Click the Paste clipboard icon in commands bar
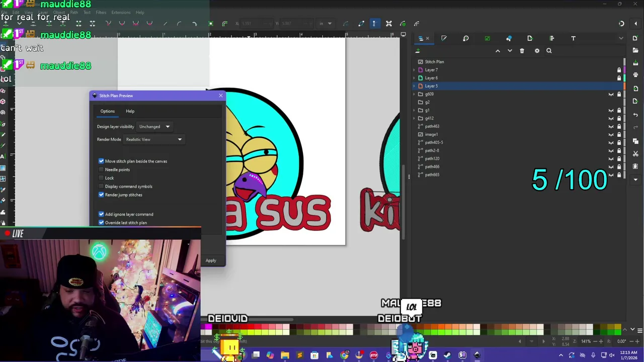 pyautogui.click(x=636, y=166)
